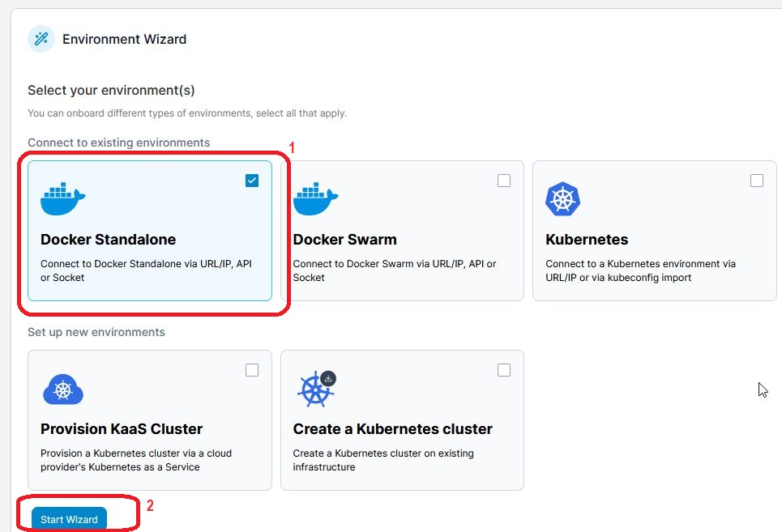Click the Docker Standalone whale icon
782x532 pixels.
click(x=63, y=198)
